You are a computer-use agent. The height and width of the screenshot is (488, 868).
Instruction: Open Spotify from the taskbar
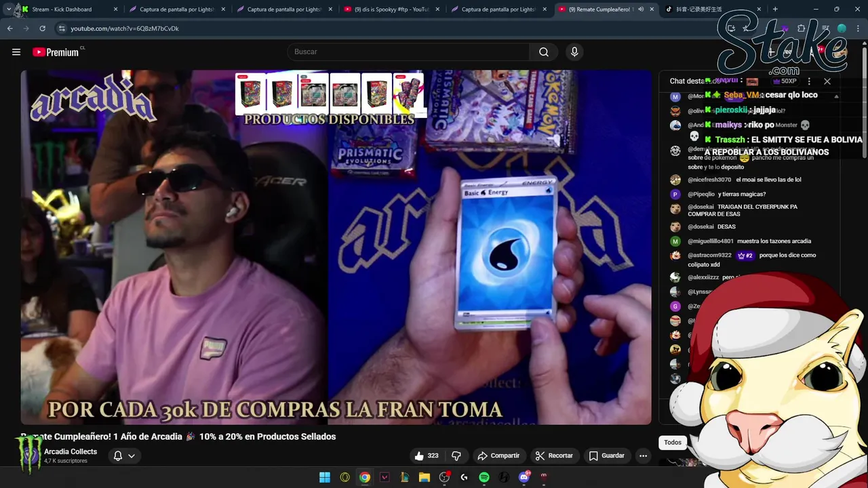pos(484,477)
